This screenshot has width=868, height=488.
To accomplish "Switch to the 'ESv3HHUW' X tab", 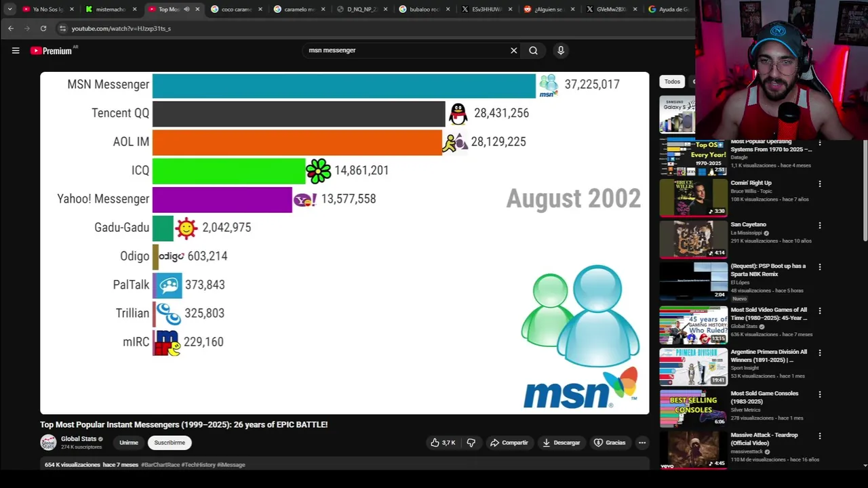I will coord(486,9).
